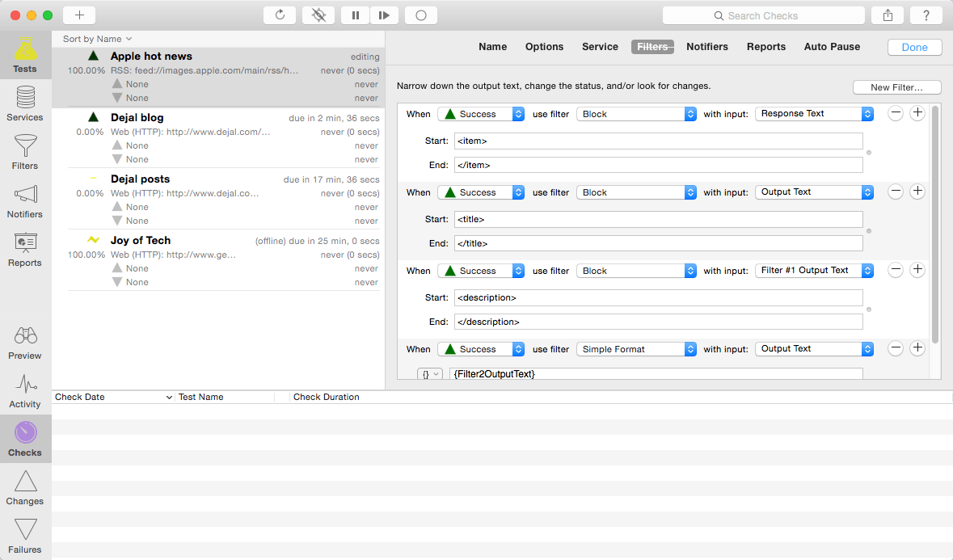Screen dimensions: 953x560
Task: Click the circle record toolbar button
Action: tap(421, 15)
